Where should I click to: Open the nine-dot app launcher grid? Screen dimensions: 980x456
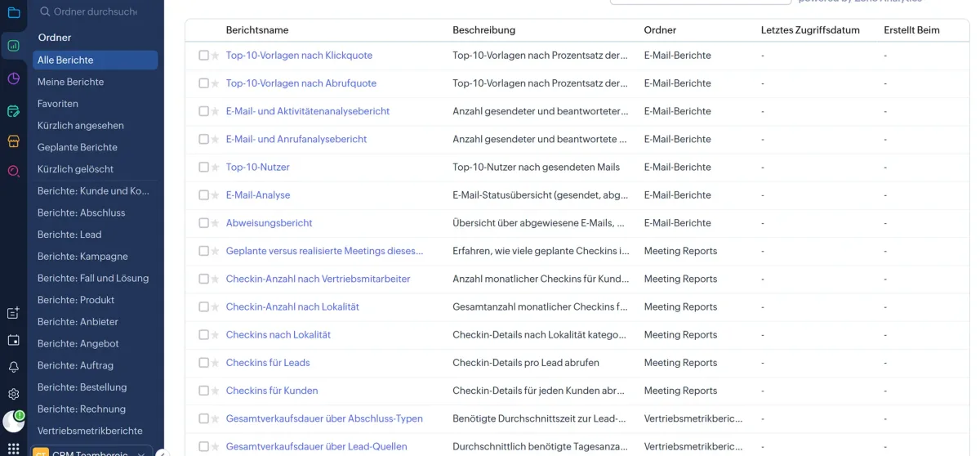point(13,449)
